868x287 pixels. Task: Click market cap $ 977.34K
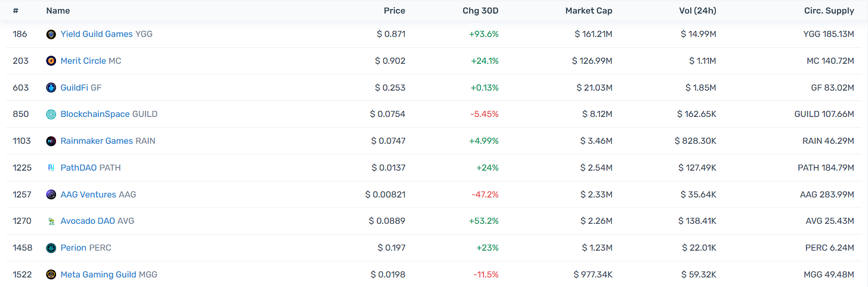pyautogui.click(x=593, y=274)
